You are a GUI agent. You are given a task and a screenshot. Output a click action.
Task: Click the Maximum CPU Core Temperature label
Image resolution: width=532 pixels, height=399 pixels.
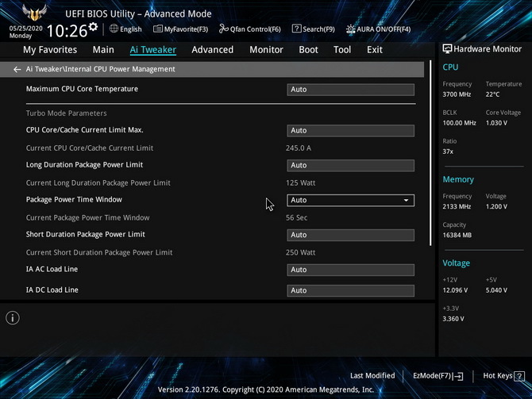(x=82, y=89)
